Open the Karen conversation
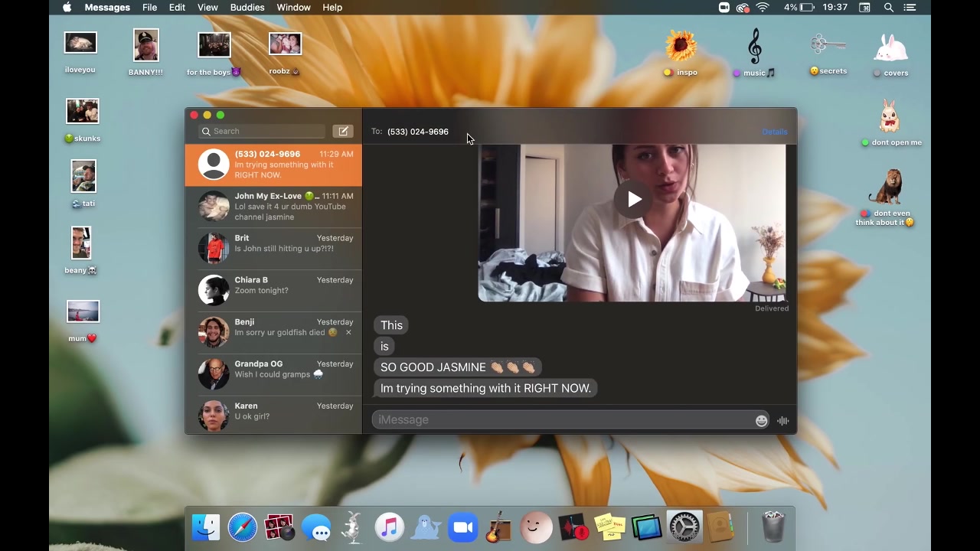This screenshot has width=980, height=551. [273, 415]
